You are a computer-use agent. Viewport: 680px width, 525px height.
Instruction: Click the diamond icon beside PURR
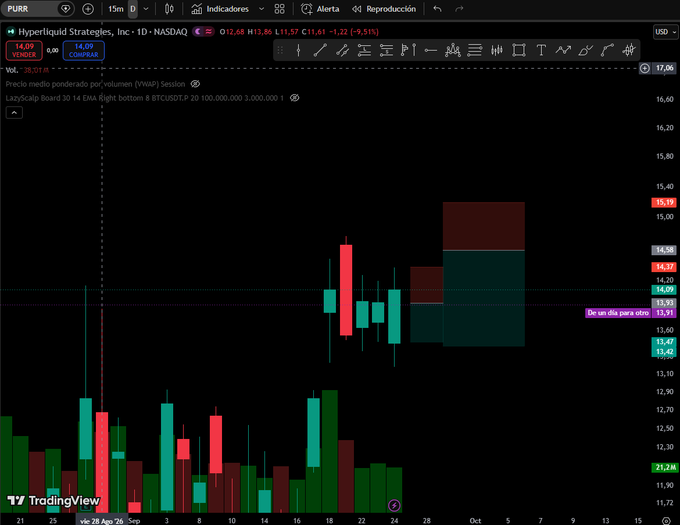pyautogui.click(x=65, y=9)
